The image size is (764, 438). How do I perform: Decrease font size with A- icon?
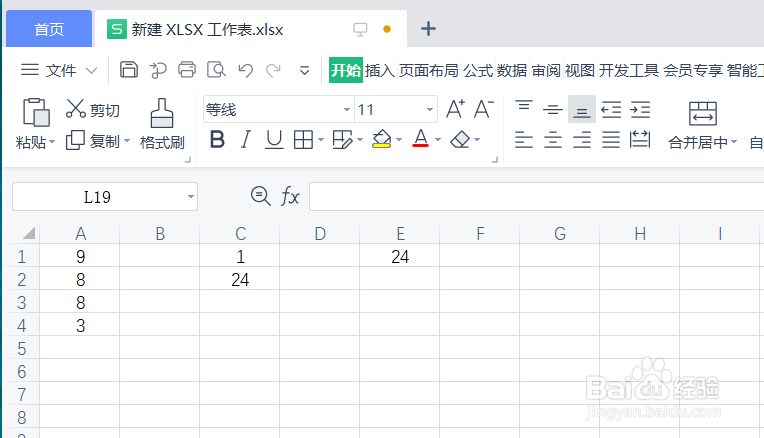point(483,109)
